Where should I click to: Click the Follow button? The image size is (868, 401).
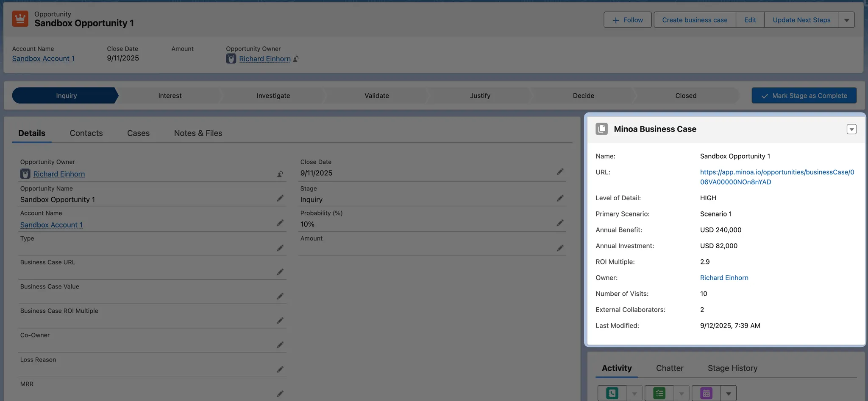coord(627,20)
